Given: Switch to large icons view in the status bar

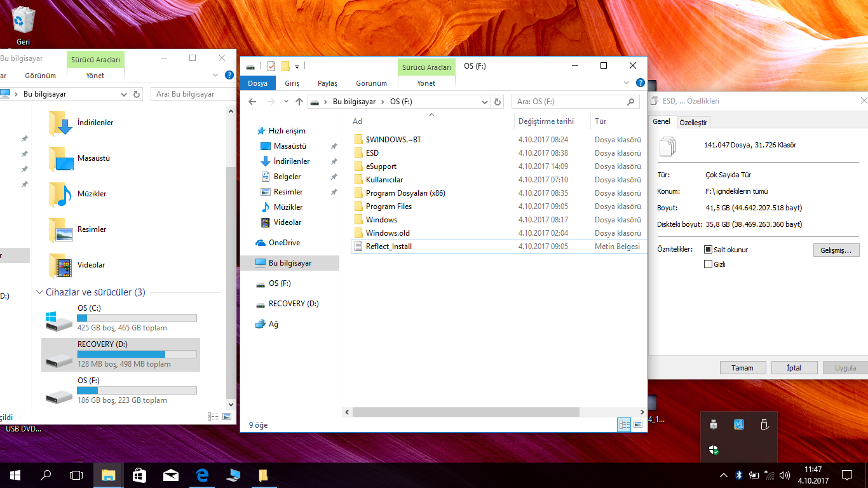Looking at the screenshot, I should (x=639, y=425).
